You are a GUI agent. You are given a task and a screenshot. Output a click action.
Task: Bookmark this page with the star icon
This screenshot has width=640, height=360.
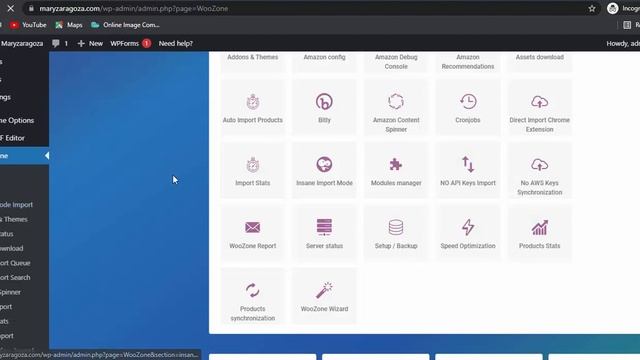592,8
